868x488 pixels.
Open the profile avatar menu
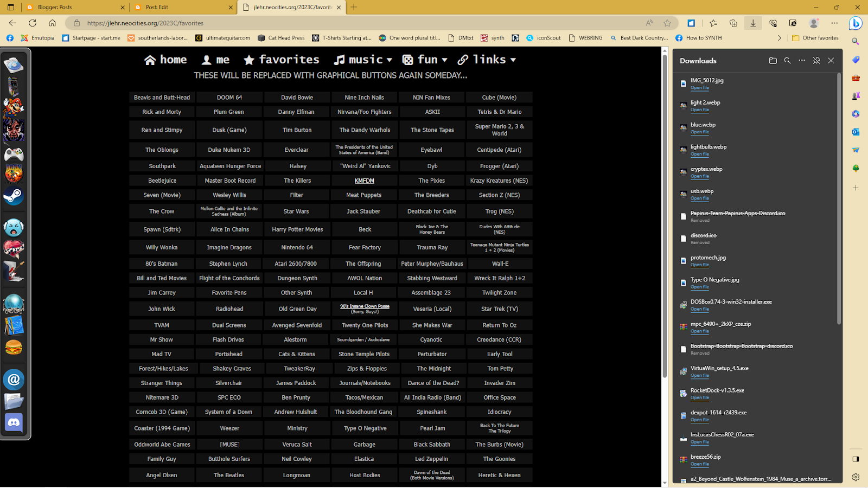pyautogui.click(x=814, y=23)
